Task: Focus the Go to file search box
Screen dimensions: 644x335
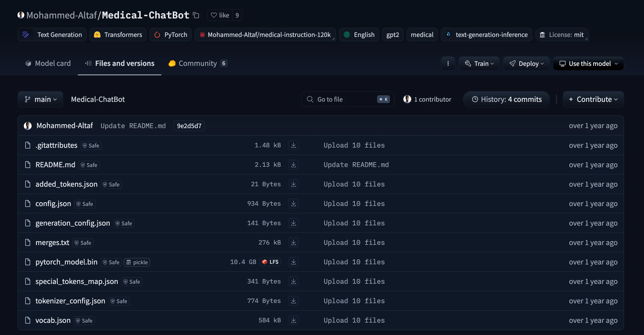Action: point(348,99)
